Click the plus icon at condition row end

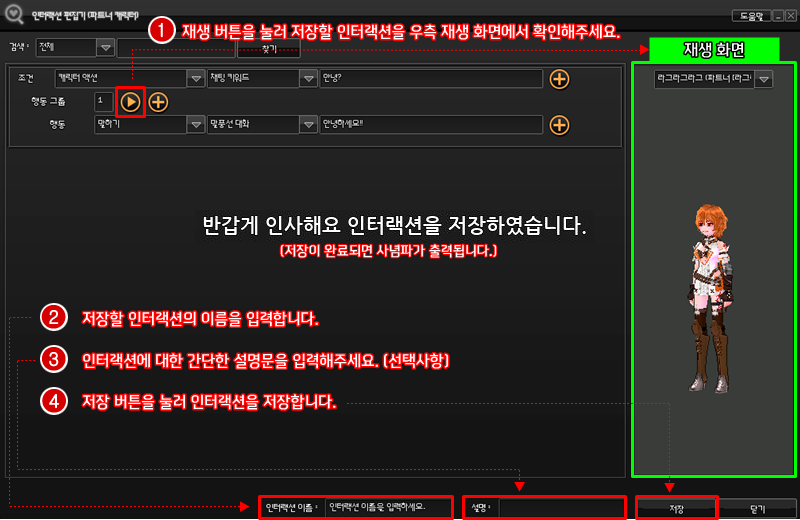tap(559, 79)
